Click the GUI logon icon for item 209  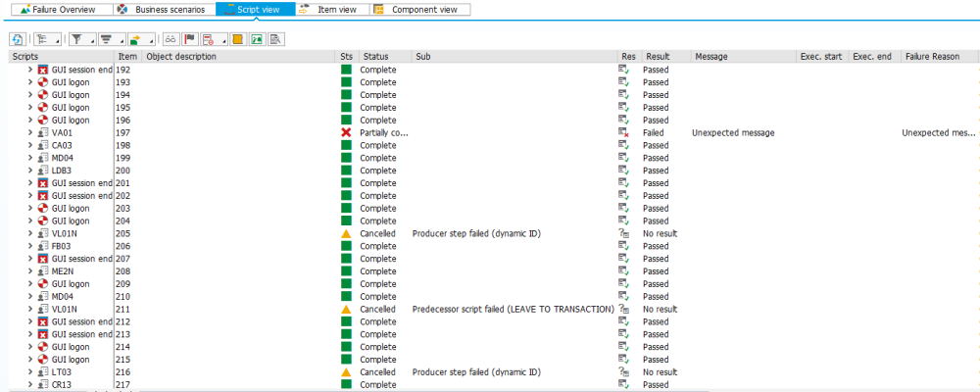(x=43, y=284)
